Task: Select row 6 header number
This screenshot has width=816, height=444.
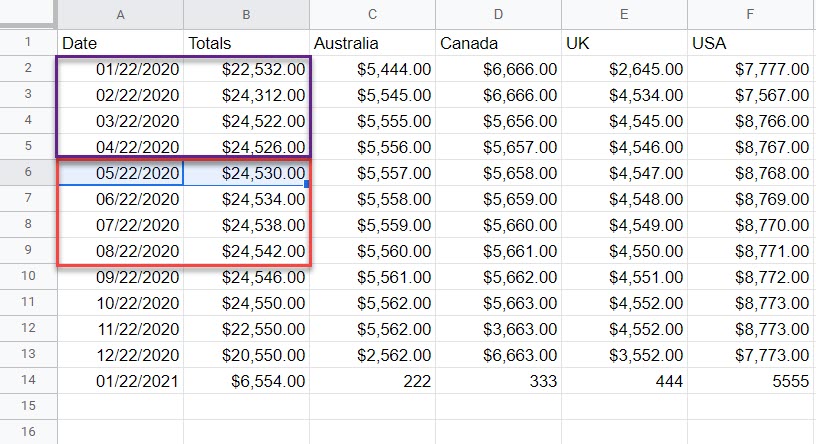Action: pos(28,173)
